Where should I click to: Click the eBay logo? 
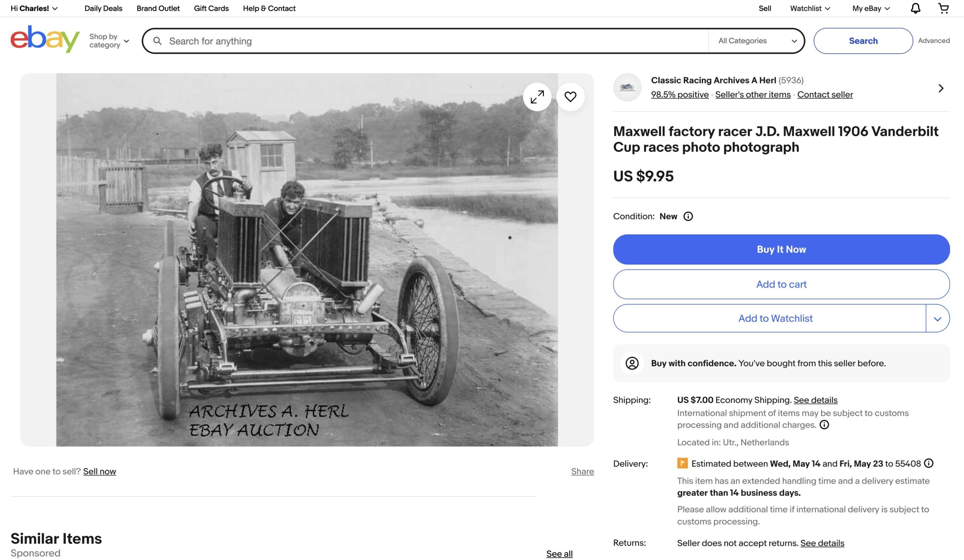point(45,39)
